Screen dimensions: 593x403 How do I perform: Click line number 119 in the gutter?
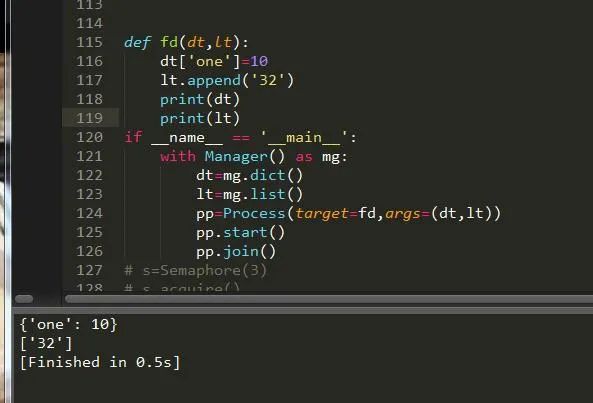click(89, 118)
